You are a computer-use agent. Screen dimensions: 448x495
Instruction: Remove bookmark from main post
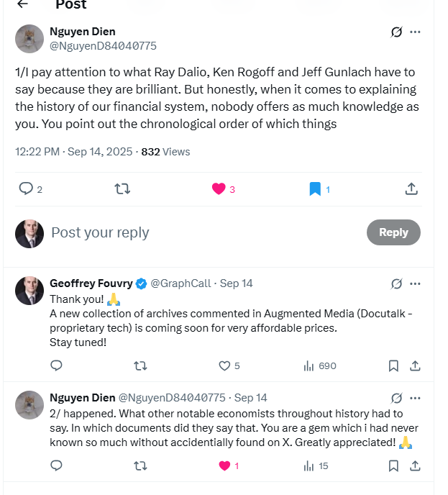315,189
